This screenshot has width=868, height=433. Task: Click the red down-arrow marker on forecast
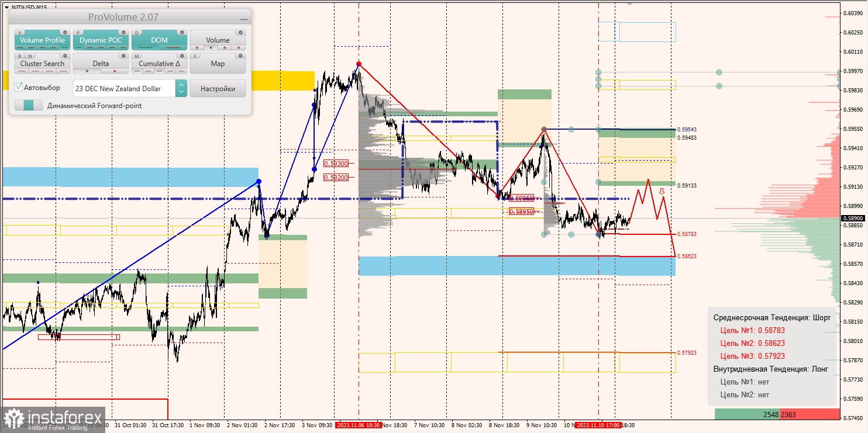coord(662,191)
